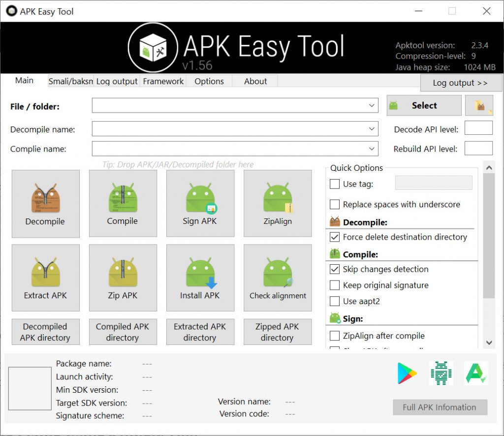Enable Keep original signature option
This screenshot has width=504, height=436.
click(335, 285)
